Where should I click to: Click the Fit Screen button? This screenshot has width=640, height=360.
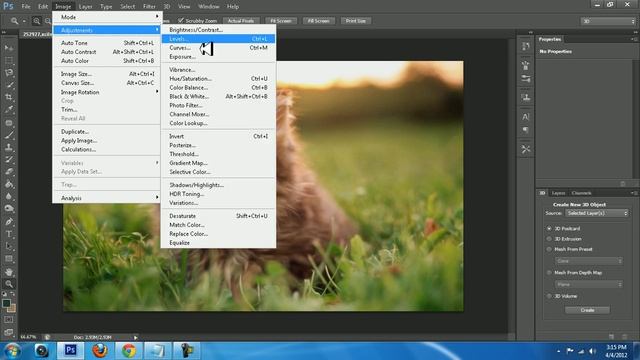pyautogui.click(x=281, y=21)
